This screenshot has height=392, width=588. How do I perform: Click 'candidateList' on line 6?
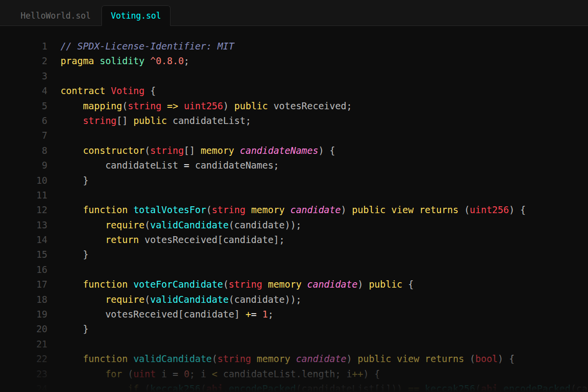(209, 121)
